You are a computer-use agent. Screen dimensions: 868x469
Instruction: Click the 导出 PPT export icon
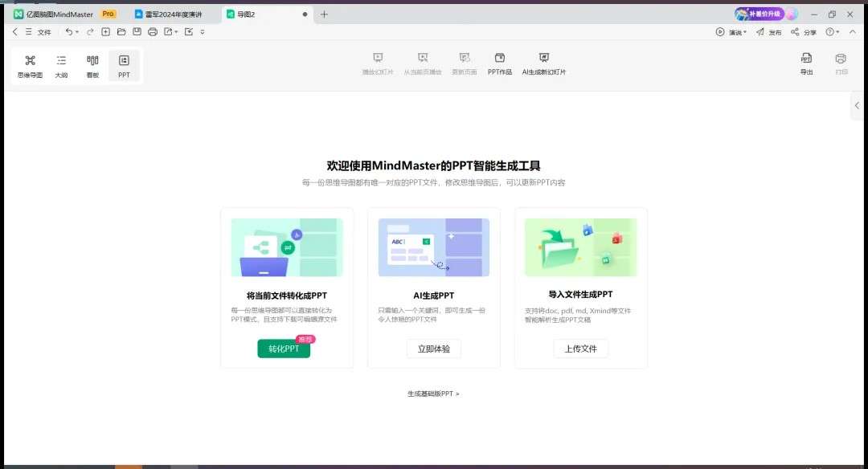point(806,64)
